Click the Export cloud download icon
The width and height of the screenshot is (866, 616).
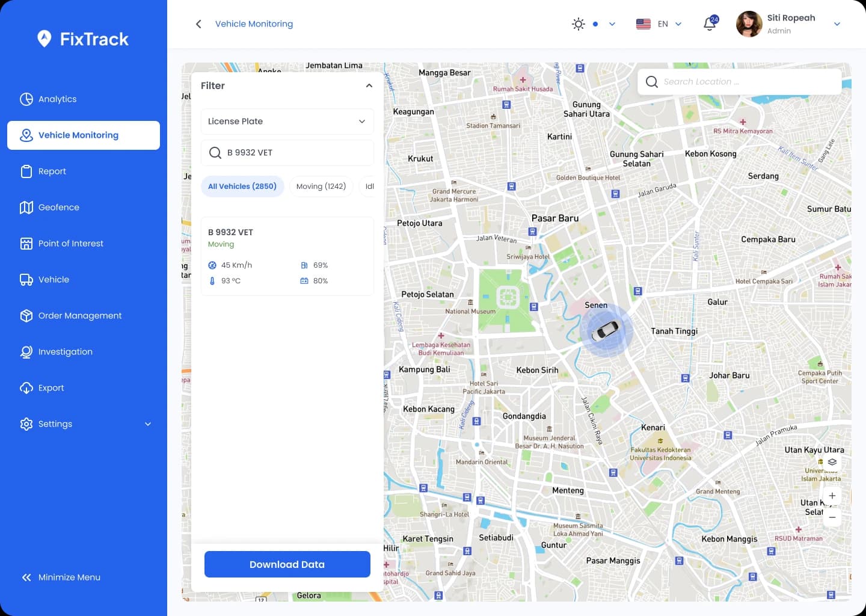click(26, 388)
